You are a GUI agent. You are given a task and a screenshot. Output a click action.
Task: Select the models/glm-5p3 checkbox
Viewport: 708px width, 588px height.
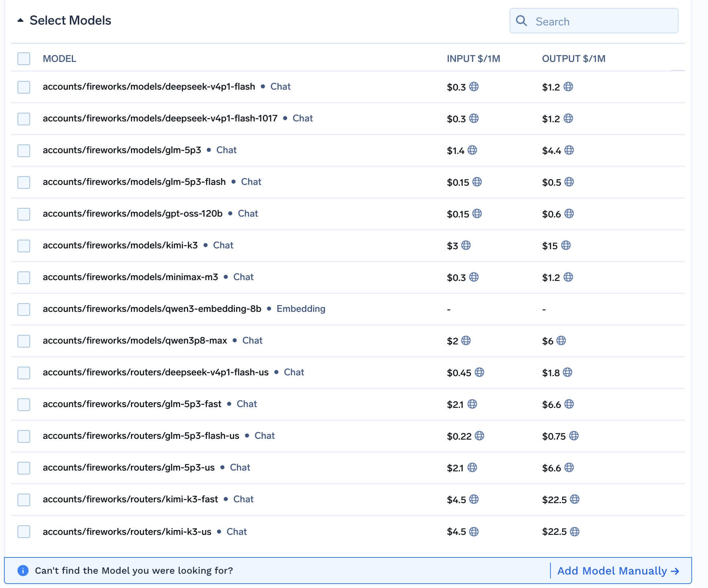[24, 151]
